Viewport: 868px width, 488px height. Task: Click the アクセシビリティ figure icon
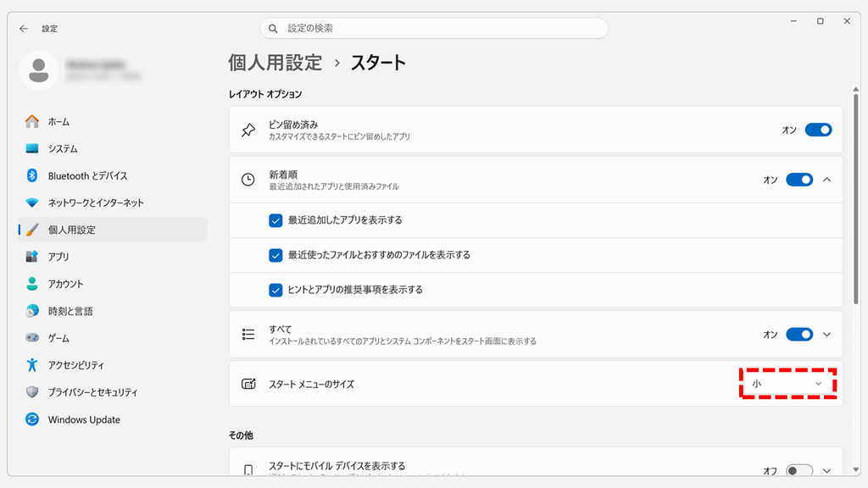32,364
